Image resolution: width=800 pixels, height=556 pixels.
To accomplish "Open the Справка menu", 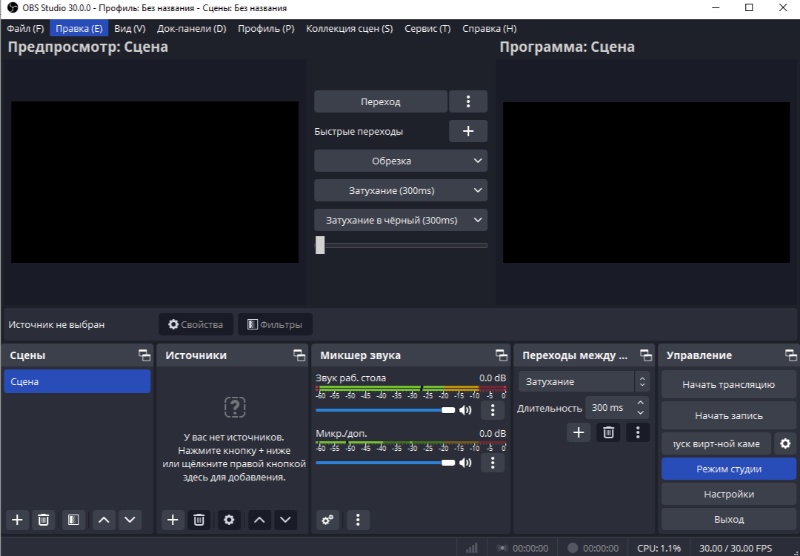I will click(x=489, y=29).
